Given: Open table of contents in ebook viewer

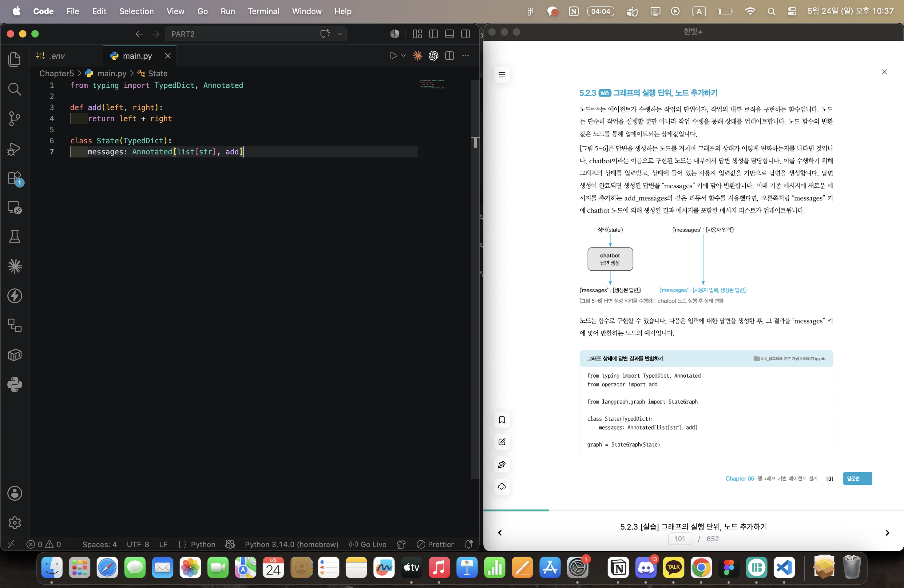Looking at the screenshot, I should (x=502, y=75).
